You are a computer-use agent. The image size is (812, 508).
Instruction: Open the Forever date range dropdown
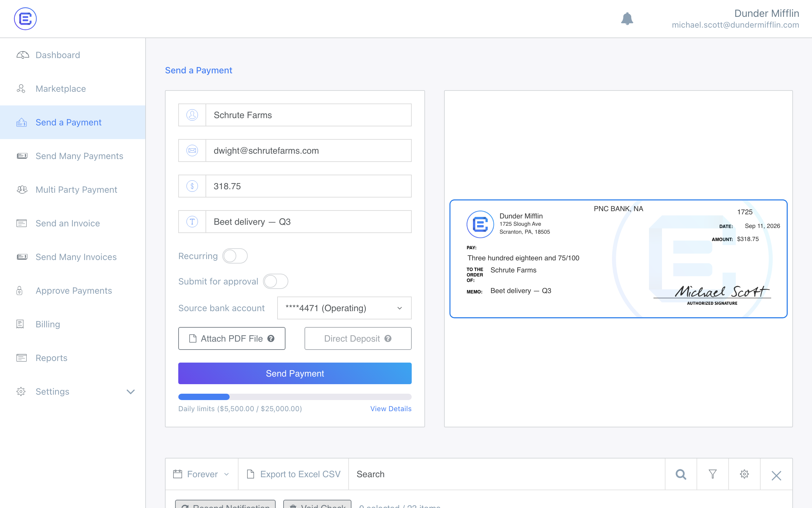tap(201, 474)
